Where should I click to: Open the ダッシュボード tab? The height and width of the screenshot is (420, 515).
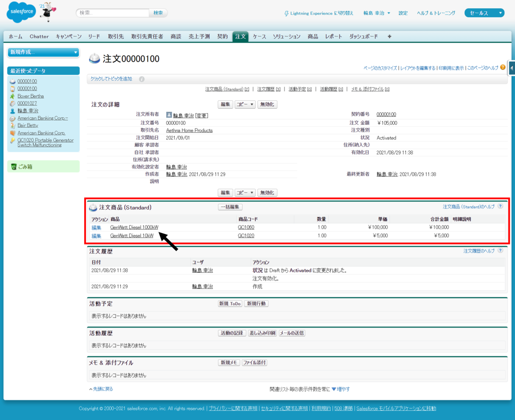pos(364,36)
